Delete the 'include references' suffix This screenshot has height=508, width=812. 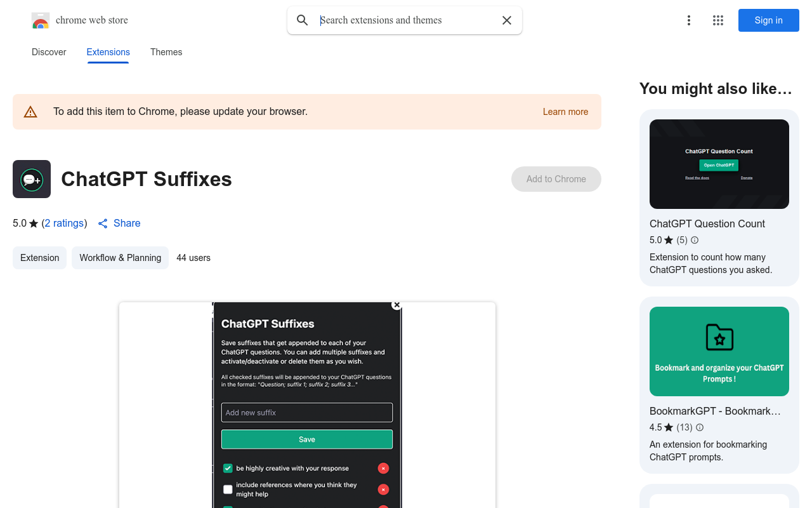click(383, 490)
